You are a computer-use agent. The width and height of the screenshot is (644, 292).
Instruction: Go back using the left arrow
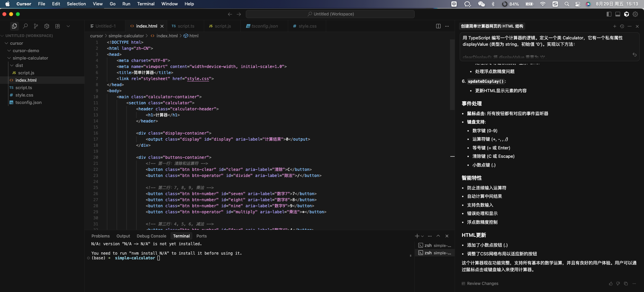click(230, 14)
